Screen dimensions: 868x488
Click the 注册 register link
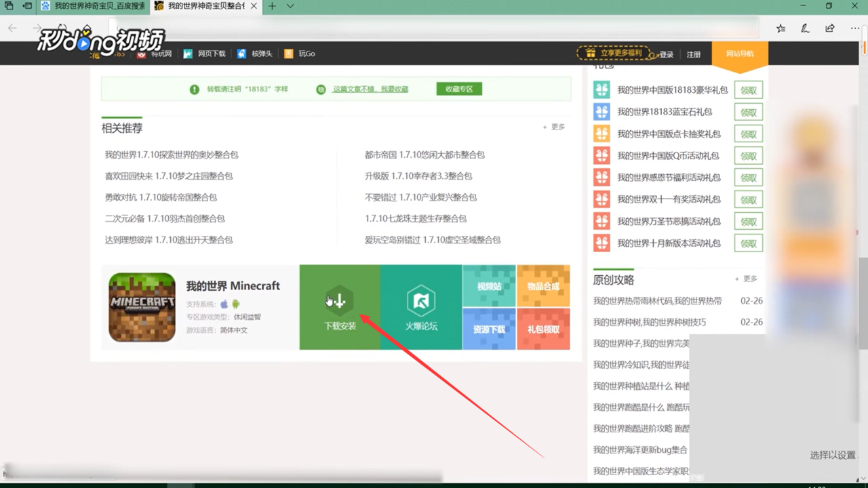point(694,54)
